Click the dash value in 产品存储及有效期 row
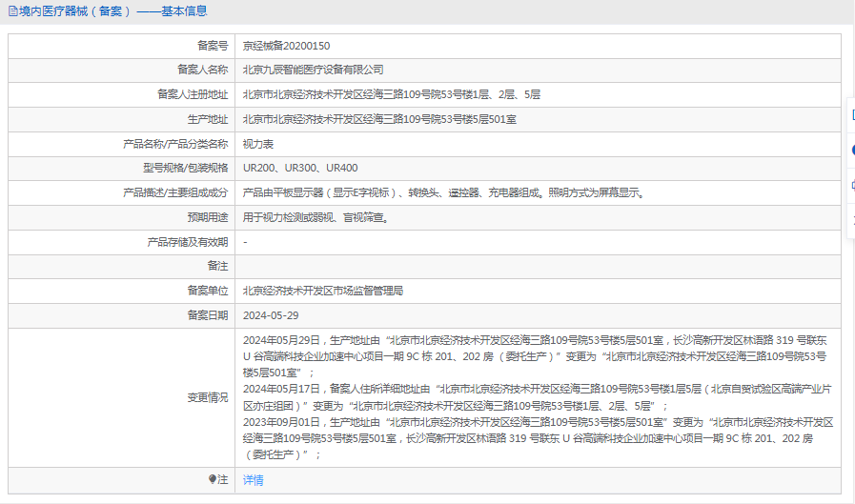 (245, 242)
